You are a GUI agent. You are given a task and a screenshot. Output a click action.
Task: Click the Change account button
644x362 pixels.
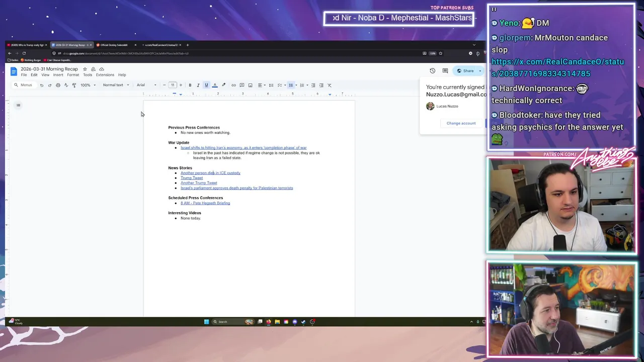pos(461,123)
